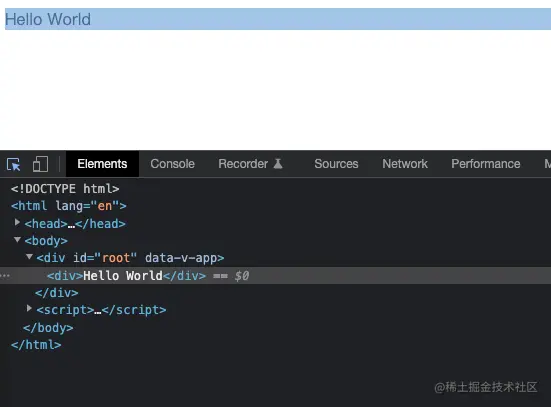
Task: Switch to the Sources tab
Action: [x=336, y=164]
